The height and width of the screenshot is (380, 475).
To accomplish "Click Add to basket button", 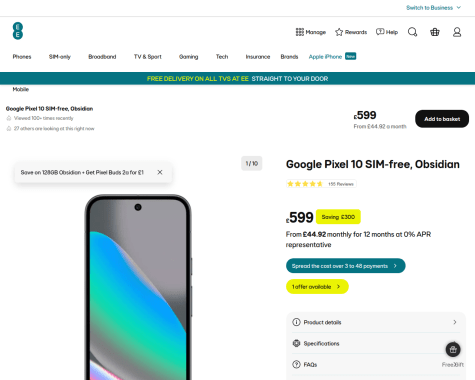I will point(442,119).
